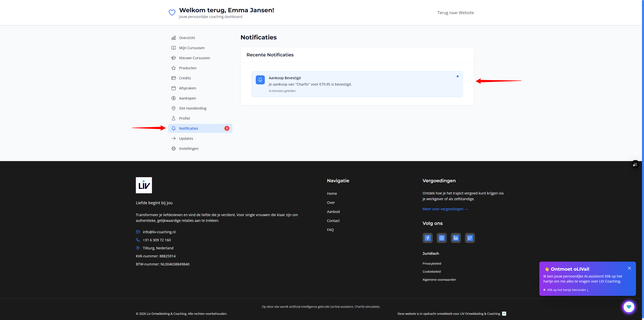
Task: Click the heart icon after the developer credit
Action: (x=504, y=313)
